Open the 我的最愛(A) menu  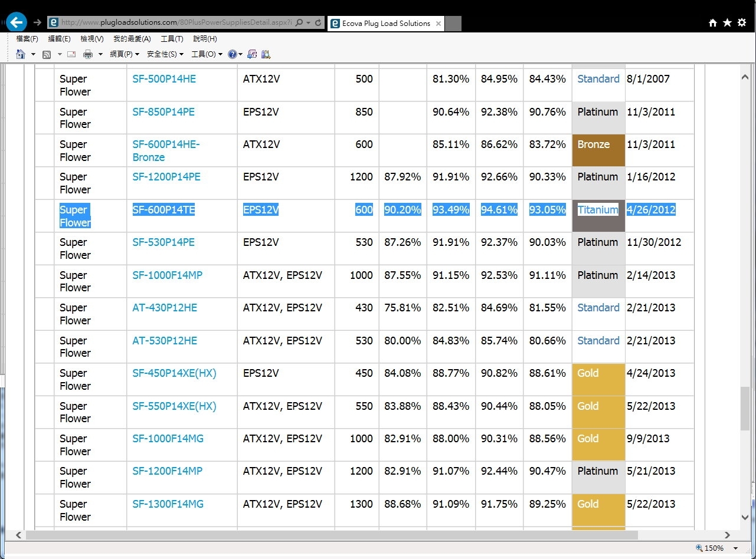(x=132, y=39)
